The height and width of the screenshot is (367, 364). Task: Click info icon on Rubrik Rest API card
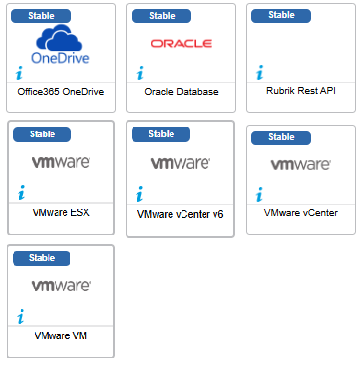point(260,72)
